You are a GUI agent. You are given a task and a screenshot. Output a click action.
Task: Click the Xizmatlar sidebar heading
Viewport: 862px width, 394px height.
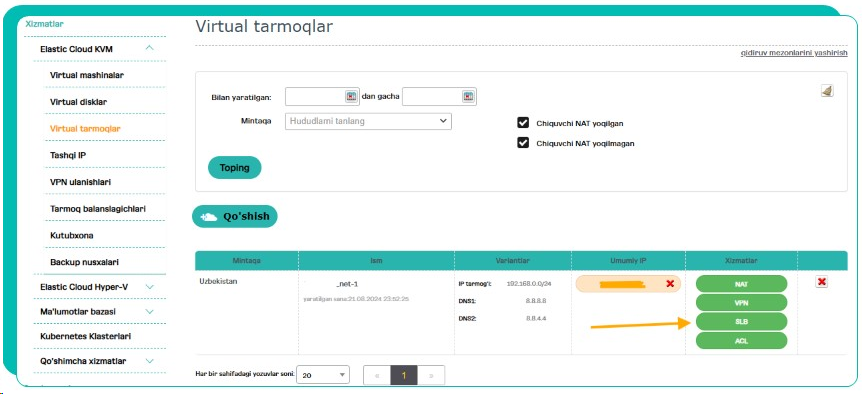coord(45,24)
